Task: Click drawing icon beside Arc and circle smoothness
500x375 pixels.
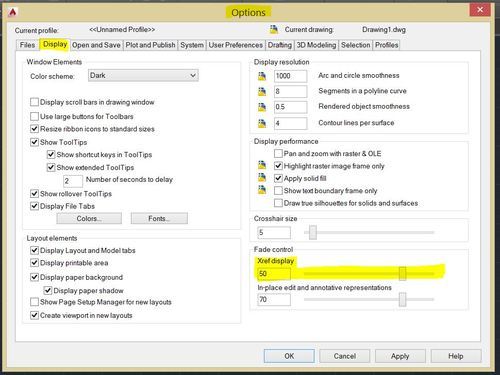Action: point(262,76)
